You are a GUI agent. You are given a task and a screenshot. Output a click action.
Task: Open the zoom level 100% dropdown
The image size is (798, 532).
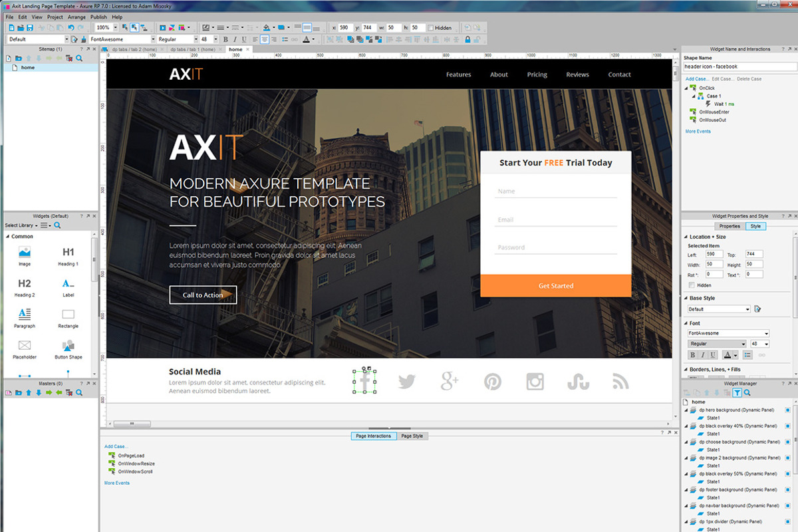pos(115,28)
